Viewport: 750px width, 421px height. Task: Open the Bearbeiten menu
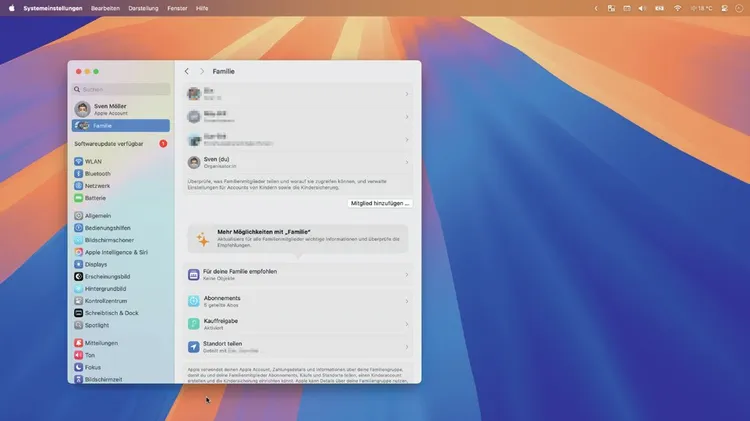click(x=105, y=8)
